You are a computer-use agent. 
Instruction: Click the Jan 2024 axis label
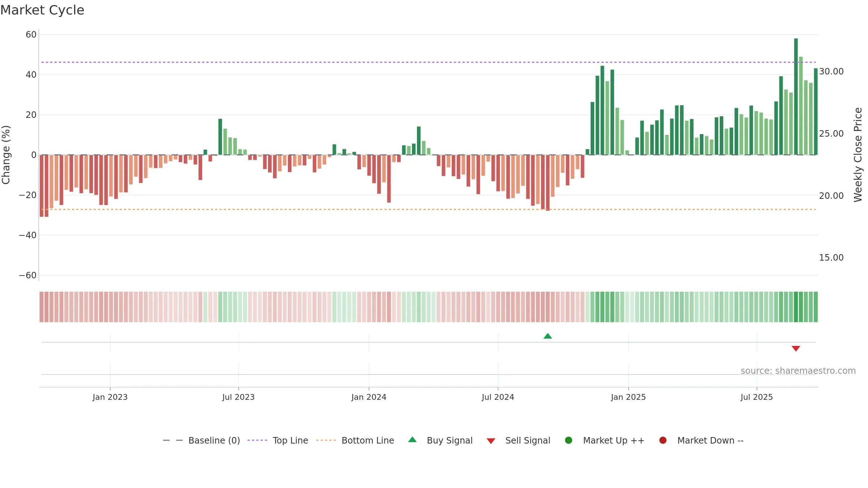pos(369,397)
